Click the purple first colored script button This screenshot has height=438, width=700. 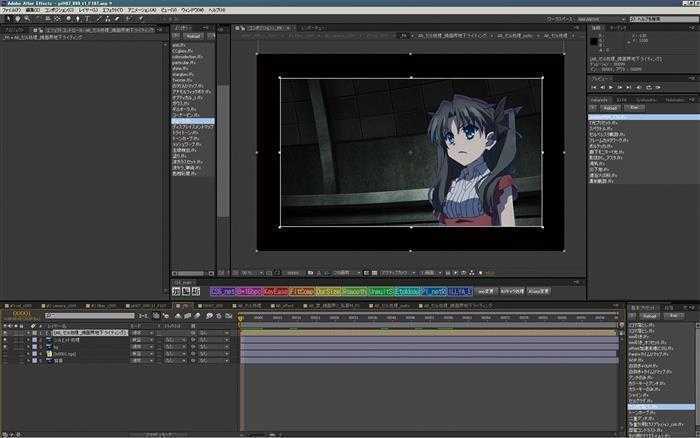click(223, 292)
